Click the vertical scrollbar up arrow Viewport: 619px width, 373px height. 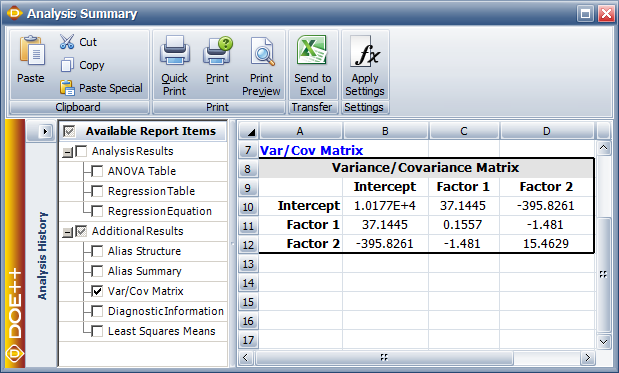point(603,148)
